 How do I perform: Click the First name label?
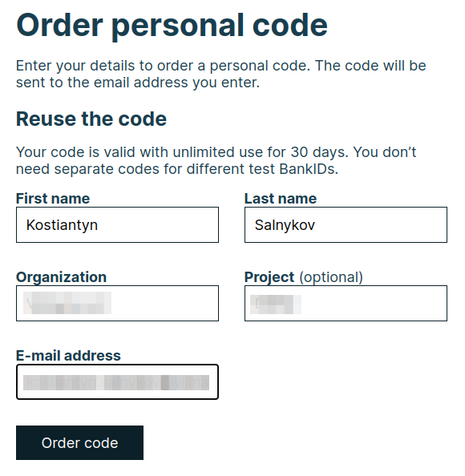53,199
